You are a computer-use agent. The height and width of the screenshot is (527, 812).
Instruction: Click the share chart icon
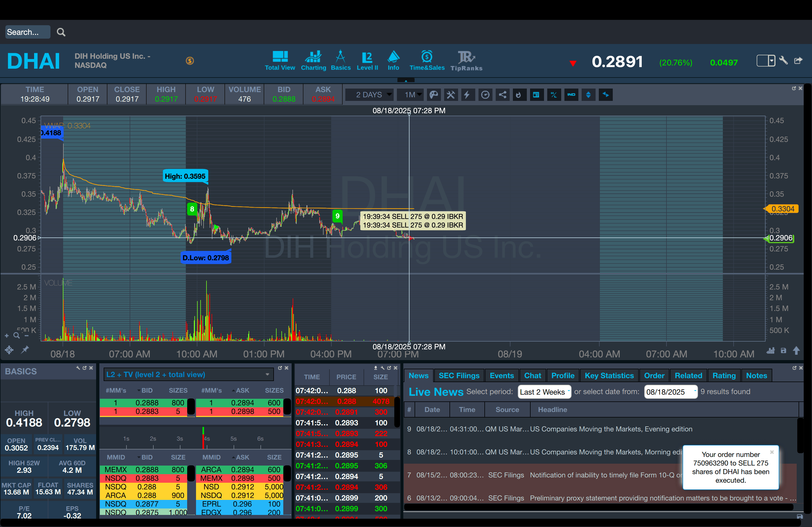[502, 95]
